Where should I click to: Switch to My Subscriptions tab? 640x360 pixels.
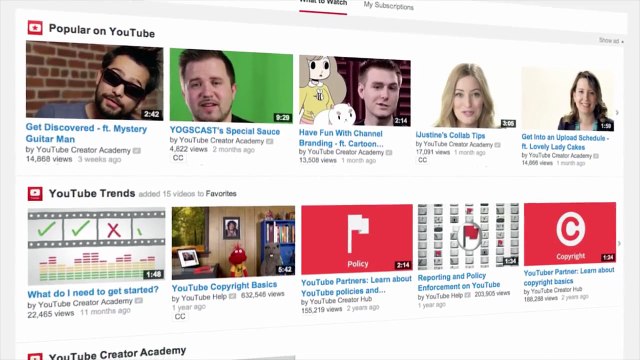pos(389,6)
